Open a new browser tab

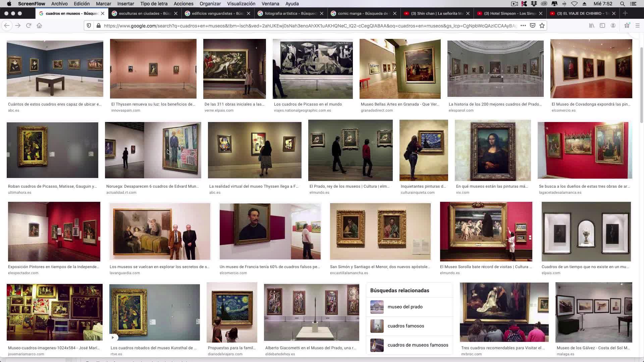625,13
